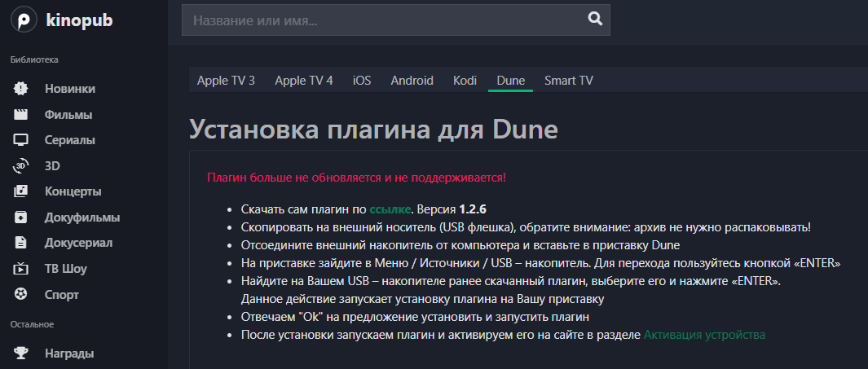Screen dimensions: 868x369
Task: Select the iOS tab
Action: click(x=362, y=80)
